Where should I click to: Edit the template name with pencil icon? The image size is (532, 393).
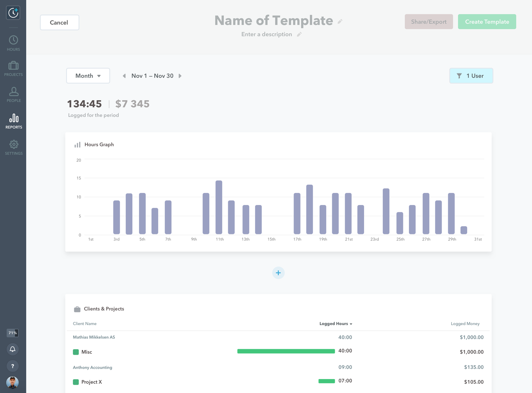(x=340, y=21)
